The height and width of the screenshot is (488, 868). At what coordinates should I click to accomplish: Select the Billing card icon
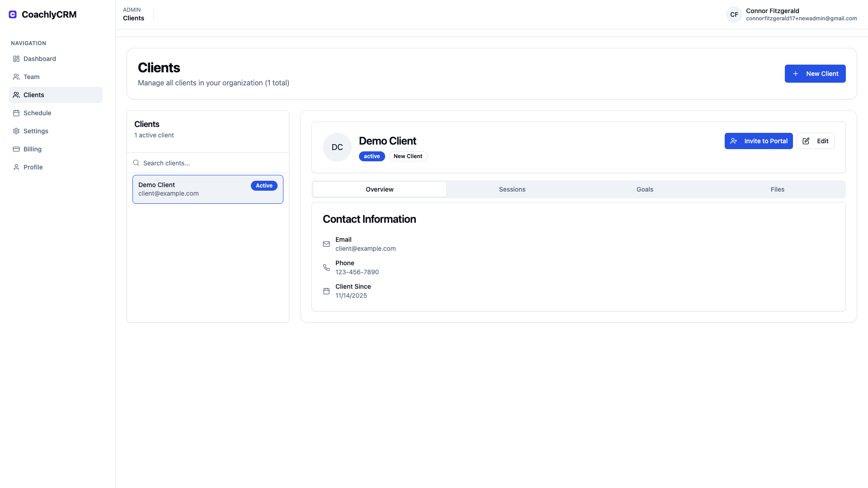coord(16,149)
